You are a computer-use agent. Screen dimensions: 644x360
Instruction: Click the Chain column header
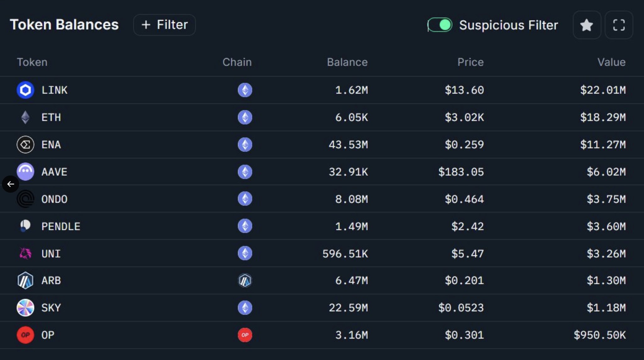coord(237,62)
